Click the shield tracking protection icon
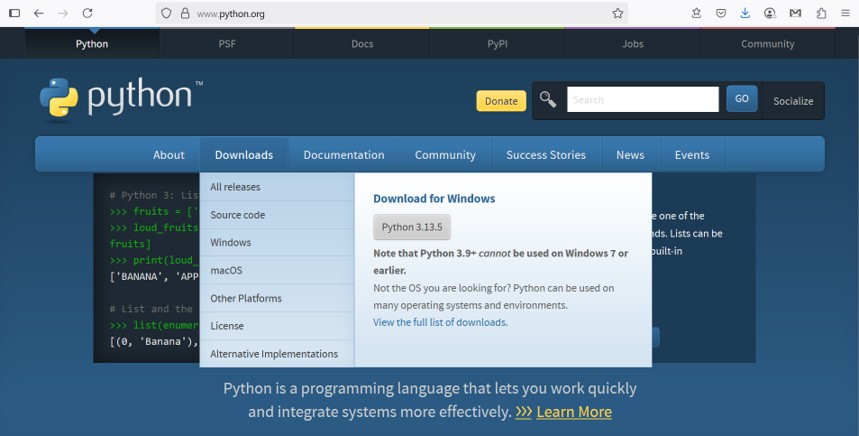 tap(166, 13)
